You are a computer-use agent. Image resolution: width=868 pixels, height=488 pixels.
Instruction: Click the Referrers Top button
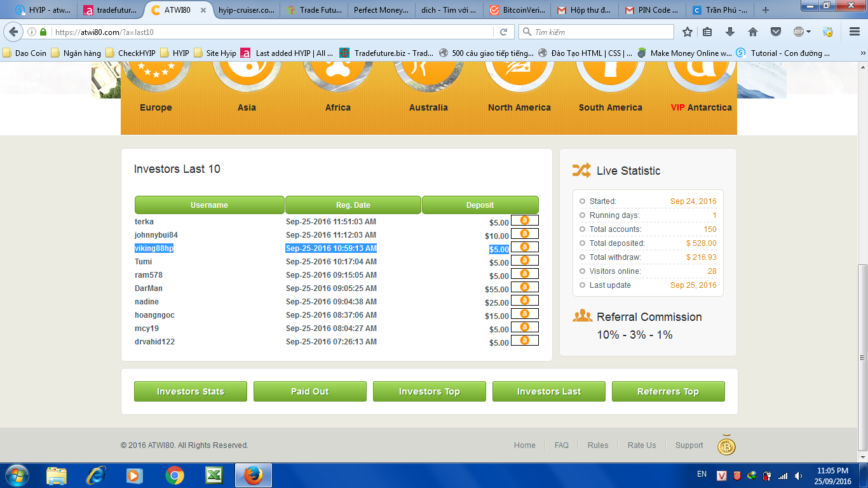[x=668, y=391]
